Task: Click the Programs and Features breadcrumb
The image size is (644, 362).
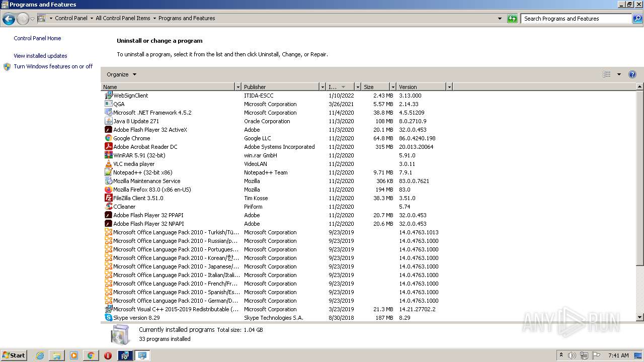Action: (x=187, y=18)
